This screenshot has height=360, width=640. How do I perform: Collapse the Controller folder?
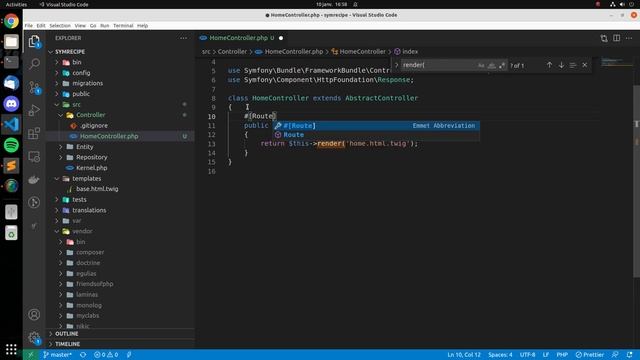(x=120, y=115)
